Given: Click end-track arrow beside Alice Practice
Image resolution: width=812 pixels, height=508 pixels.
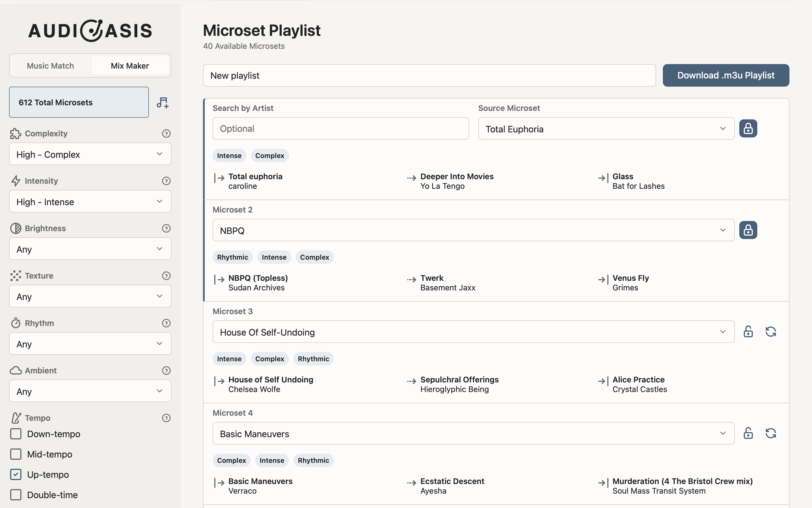Looking at the screenshot, I should pyautogui.click(x=603, y=381).
